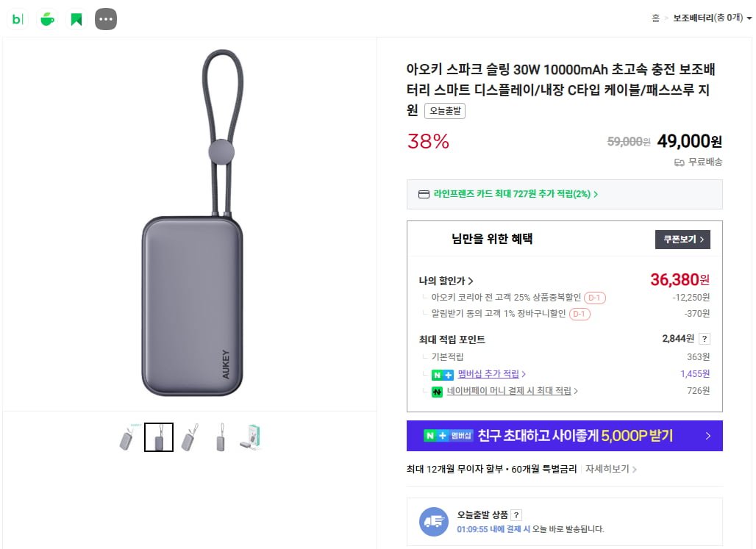Open the 쿠폰보기 coupon button
This screenshot has height=549, width=756.
682,240
